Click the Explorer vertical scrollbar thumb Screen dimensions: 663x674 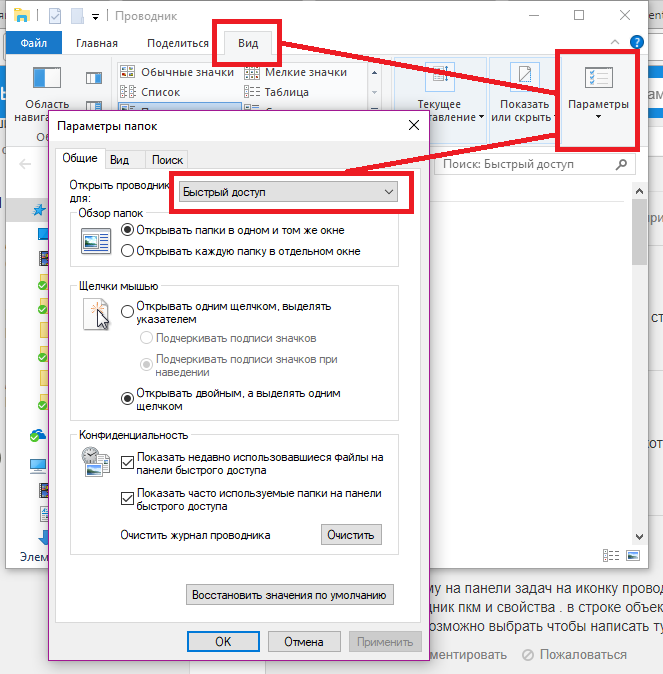point(639,232)
